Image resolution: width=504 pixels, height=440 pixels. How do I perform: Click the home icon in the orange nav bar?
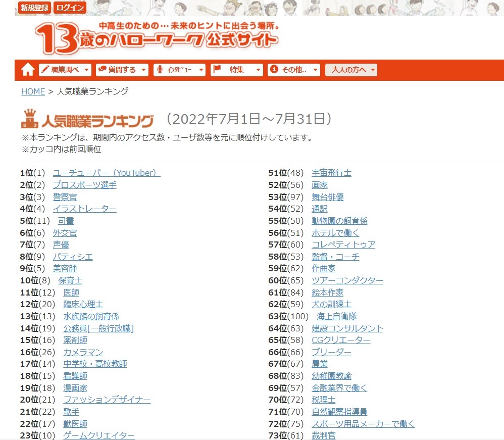pos(28,70)
